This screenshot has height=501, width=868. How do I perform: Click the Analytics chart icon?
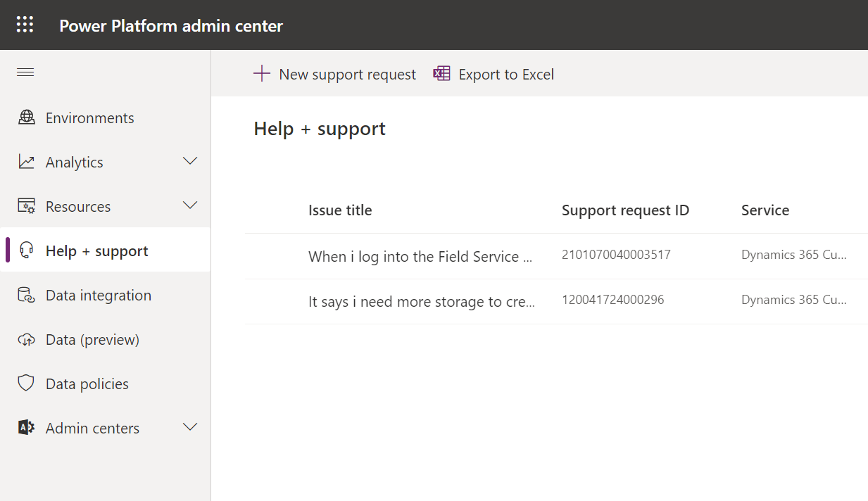26,162
